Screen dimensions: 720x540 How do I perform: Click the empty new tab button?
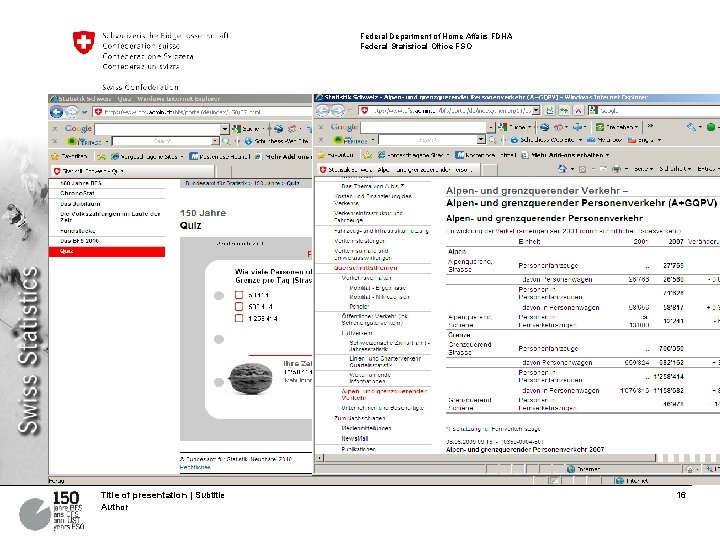pos(489,170)
